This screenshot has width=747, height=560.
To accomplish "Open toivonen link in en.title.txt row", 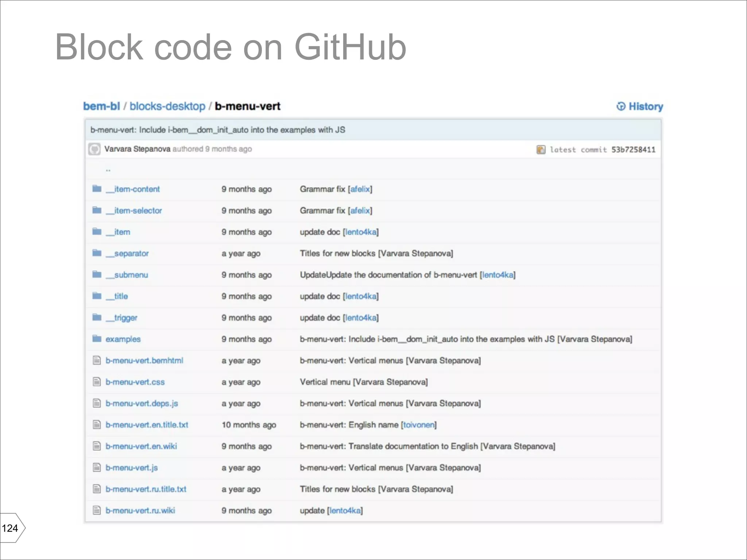I will pyautogui.click(x=419, y=425).
